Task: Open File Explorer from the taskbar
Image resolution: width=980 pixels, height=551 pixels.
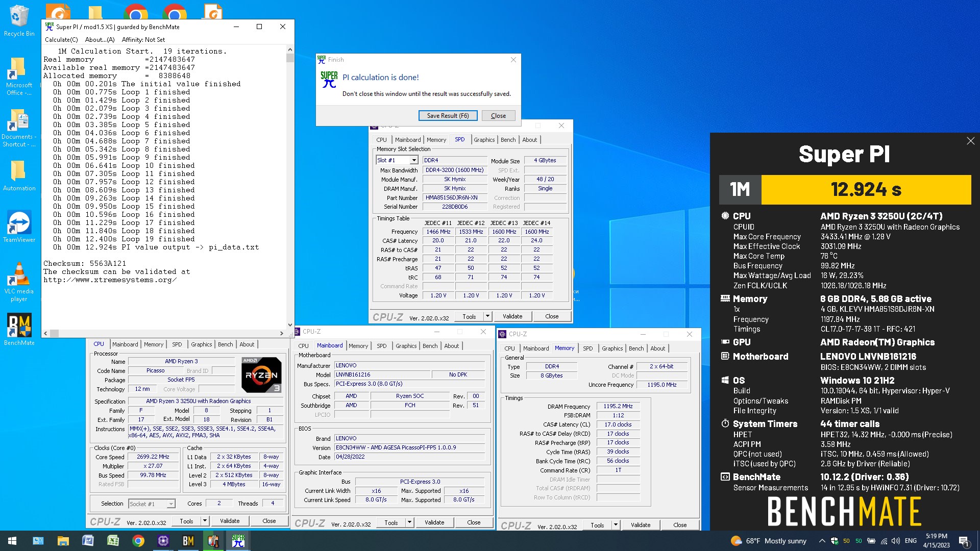Action: pos(63,541)
